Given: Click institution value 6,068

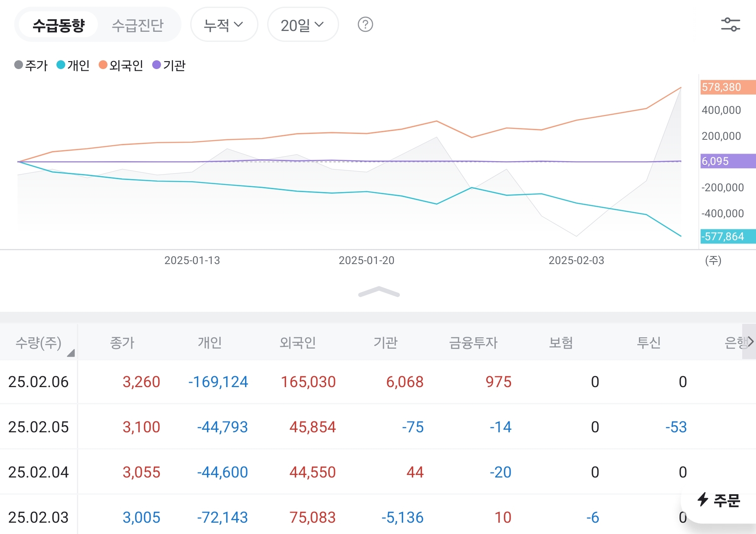Looking at the screenshot, I should (x=405, y=382).
